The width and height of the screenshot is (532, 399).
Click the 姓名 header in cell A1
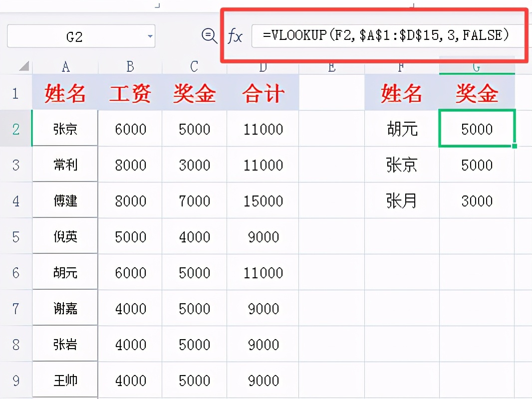click(65, 93)
